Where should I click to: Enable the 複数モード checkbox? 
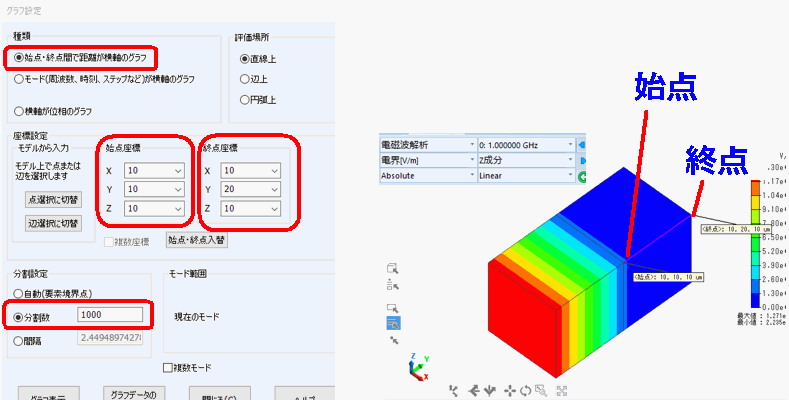click(x=168, y=367)
